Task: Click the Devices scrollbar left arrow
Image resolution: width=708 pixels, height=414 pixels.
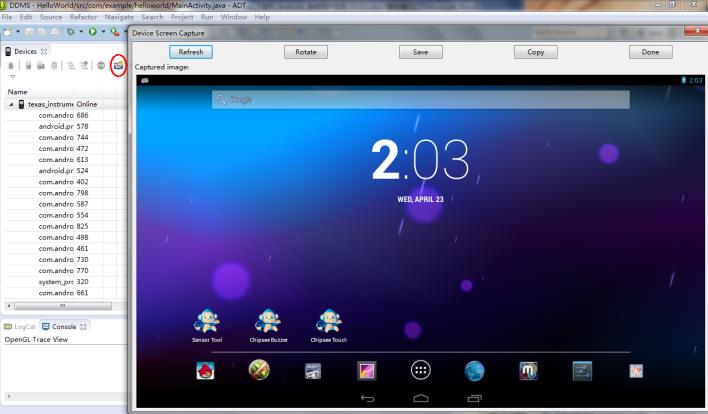Action: click(x=9, y=306)
